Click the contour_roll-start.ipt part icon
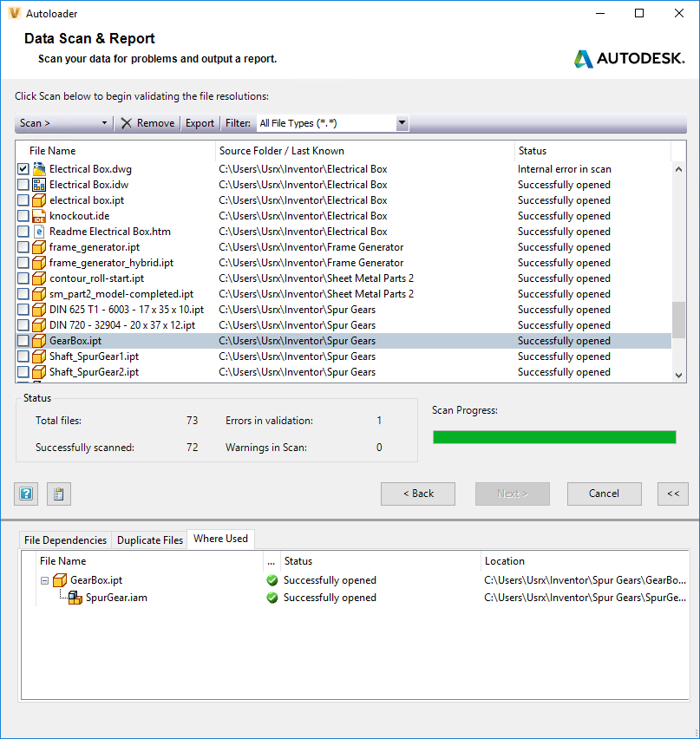Screen dimensions: 700x739 [x=39, y=278]
